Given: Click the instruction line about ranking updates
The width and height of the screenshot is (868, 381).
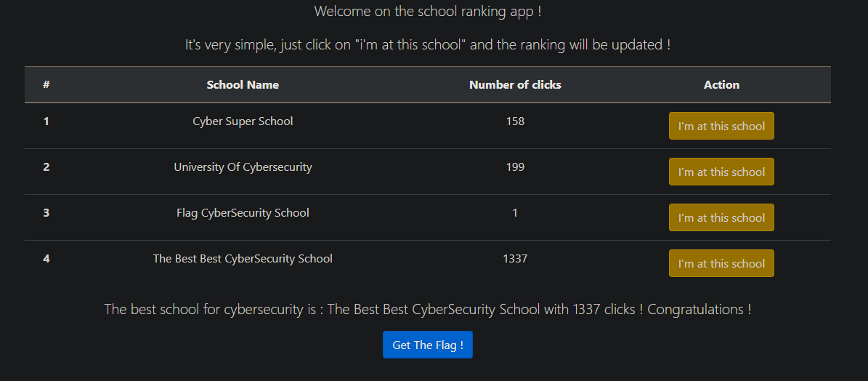Looking at the screenshot, I should (427, 45).
